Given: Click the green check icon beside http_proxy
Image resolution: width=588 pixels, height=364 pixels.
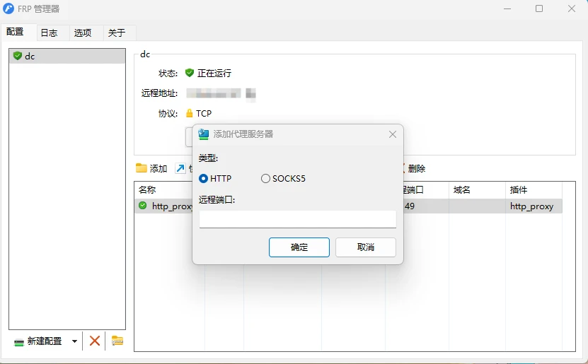Looking at the screenshot, I should click(142, 206).
